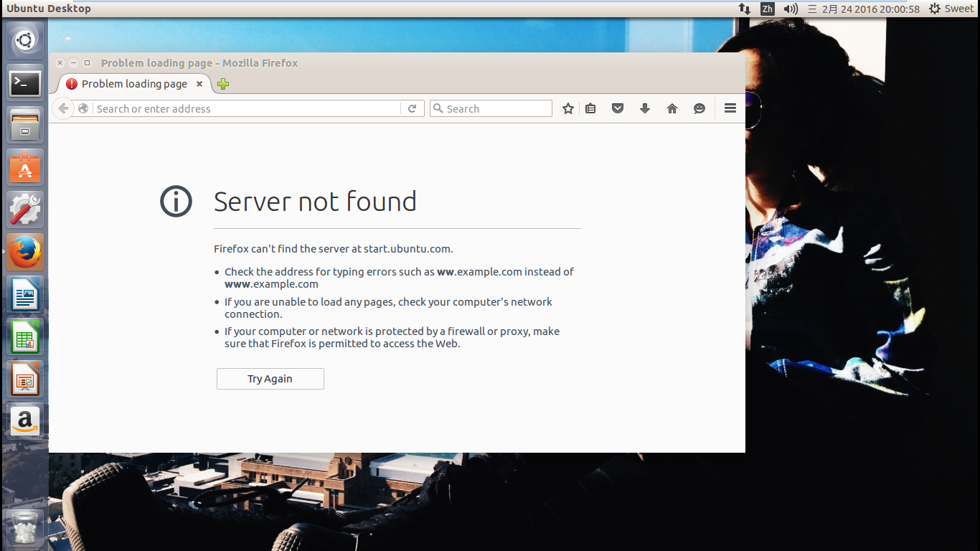Focus the address bar field
Viewport: 980px width, 551px height.
[248, 108]
